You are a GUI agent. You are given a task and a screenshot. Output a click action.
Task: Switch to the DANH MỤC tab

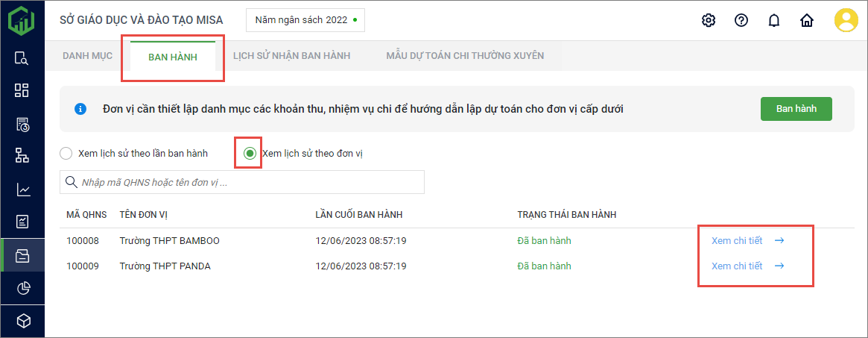[88, 56]
